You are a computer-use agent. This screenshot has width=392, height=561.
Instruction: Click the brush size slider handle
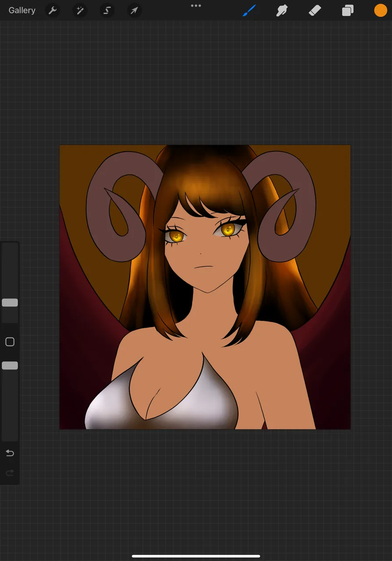click(x=10, y=302)
